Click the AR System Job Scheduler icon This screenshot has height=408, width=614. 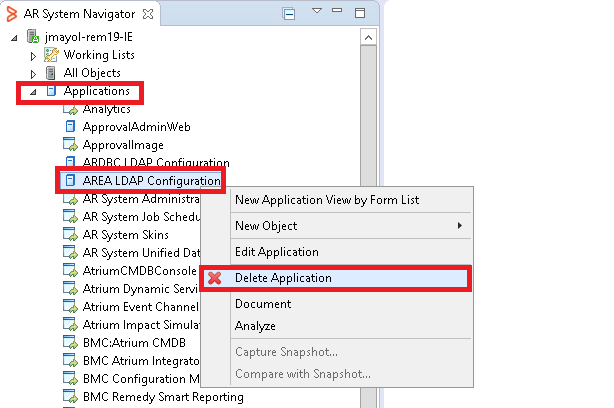(x=70, y=216)
